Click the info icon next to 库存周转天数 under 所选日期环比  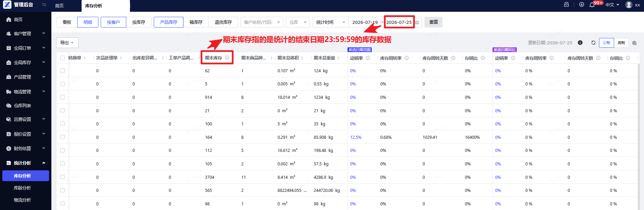click(598, 58)
